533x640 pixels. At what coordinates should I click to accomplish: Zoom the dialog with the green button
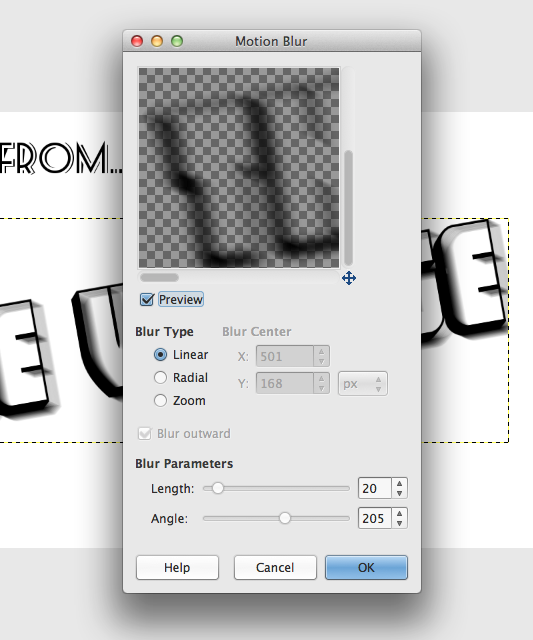click(177, 41)
